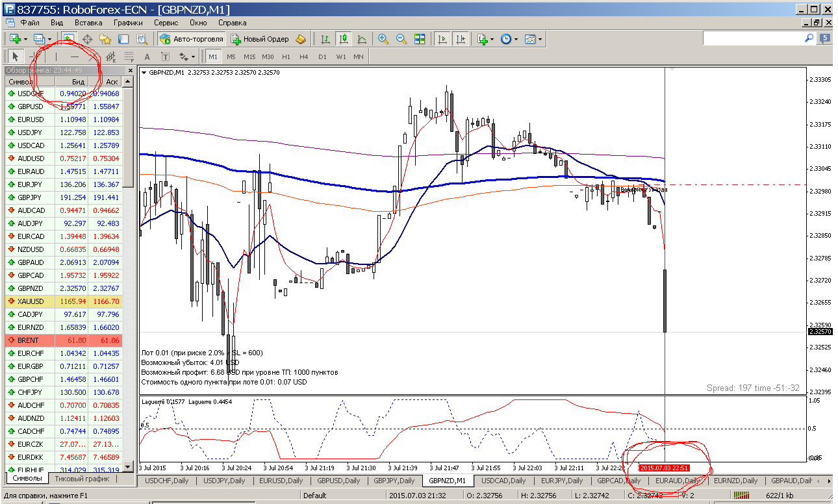Expand the New Chart dropdown arrow
The height and width of the screenshot is (504, 838).
point(25,39)
